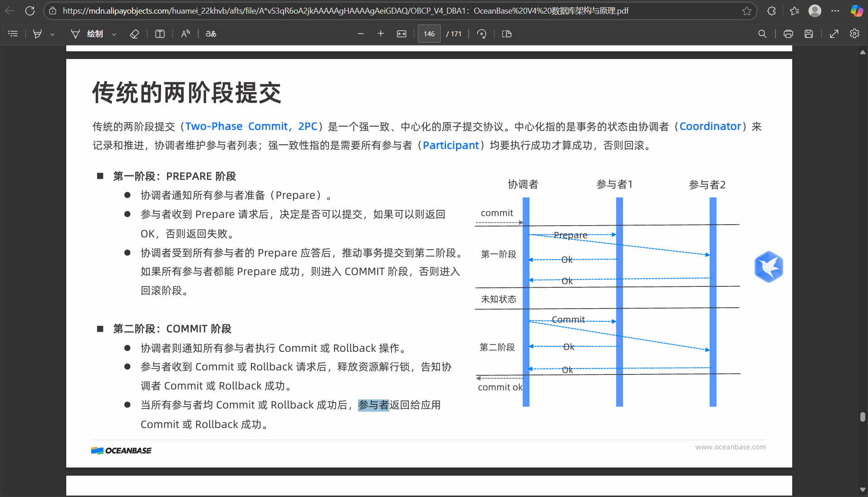Open the PDF table of contents panel
The height and width of the screenshot is (497, 868).
coord(13,34)
